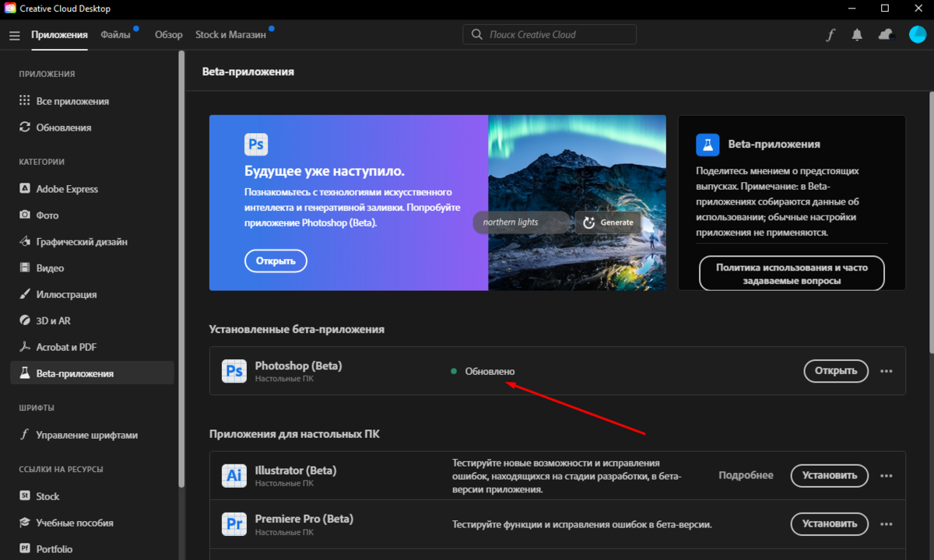The width and height of the screenshot is (934, 560).
Task: Switch to the Обзор tab
Action: coord(169,34)
